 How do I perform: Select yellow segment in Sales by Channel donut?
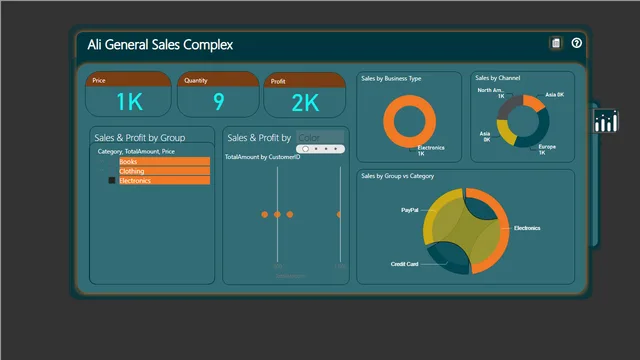[504, 133]
